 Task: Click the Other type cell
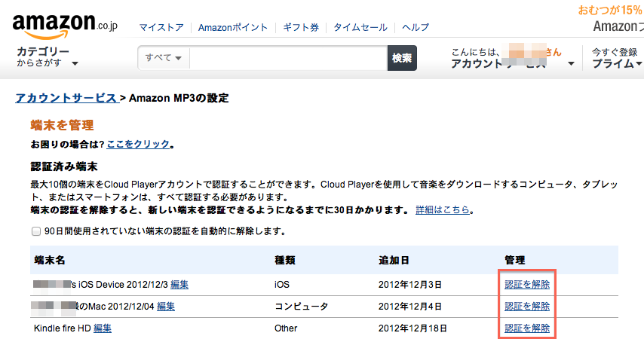coord(286,328)
